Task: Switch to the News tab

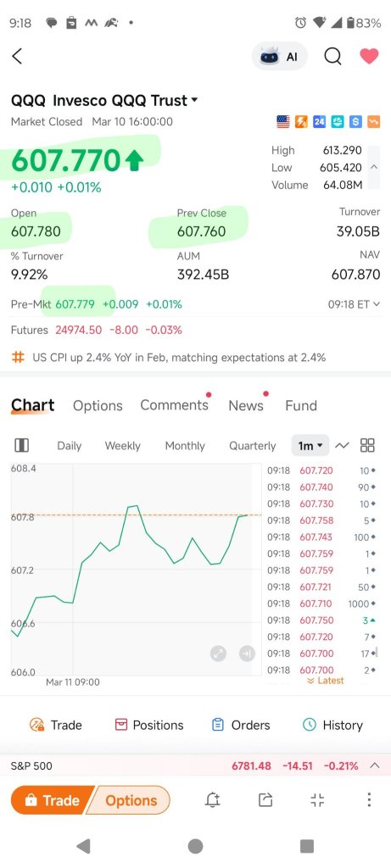Action: pyautogui.click(x=246, y=405)
